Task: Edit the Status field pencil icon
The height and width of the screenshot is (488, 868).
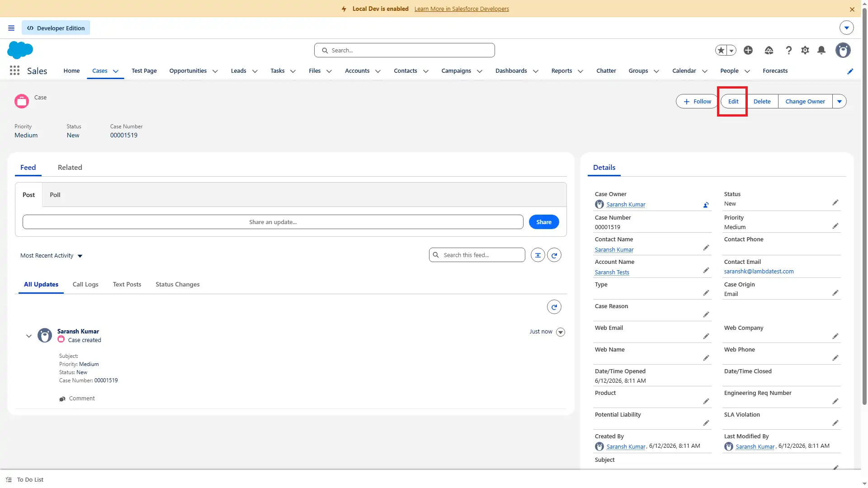Action: pos(835,202)
